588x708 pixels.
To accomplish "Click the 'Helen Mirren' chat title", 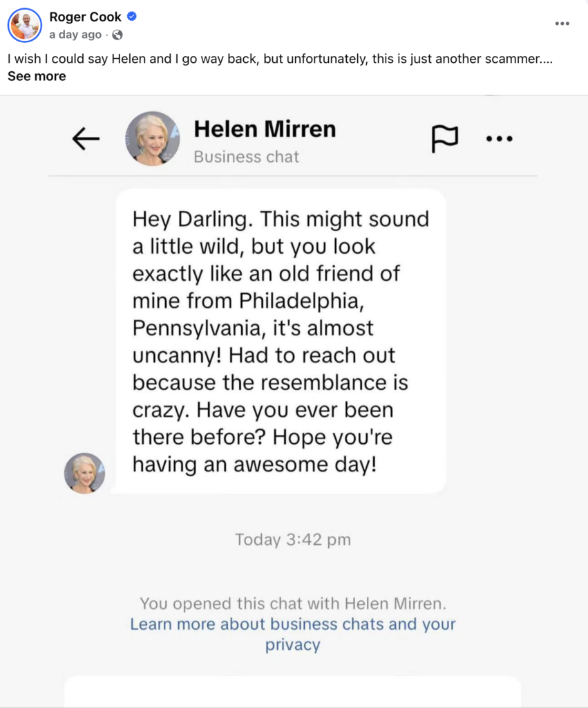I will [x=265, y=129].
